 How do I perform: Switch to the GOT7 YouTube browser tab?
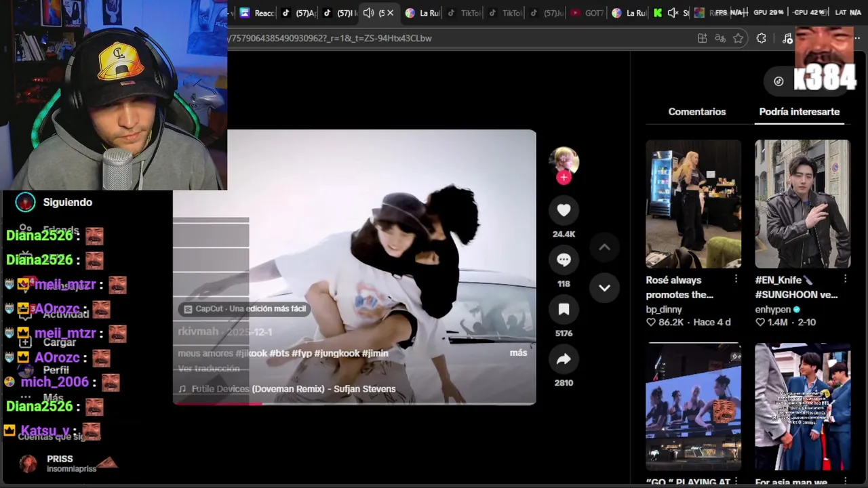point(587,13)
